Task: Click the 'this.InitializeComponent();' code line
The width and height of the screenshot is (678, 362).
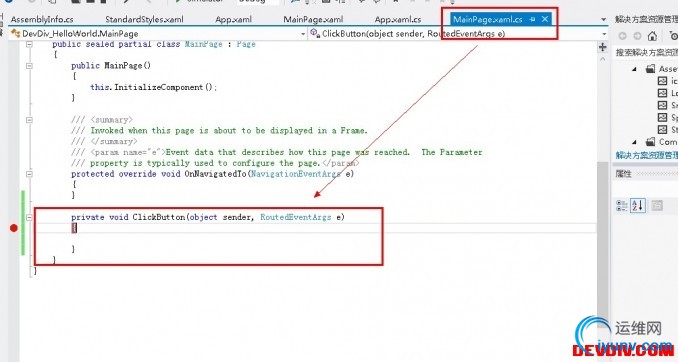Action: [x=154, y=87]
